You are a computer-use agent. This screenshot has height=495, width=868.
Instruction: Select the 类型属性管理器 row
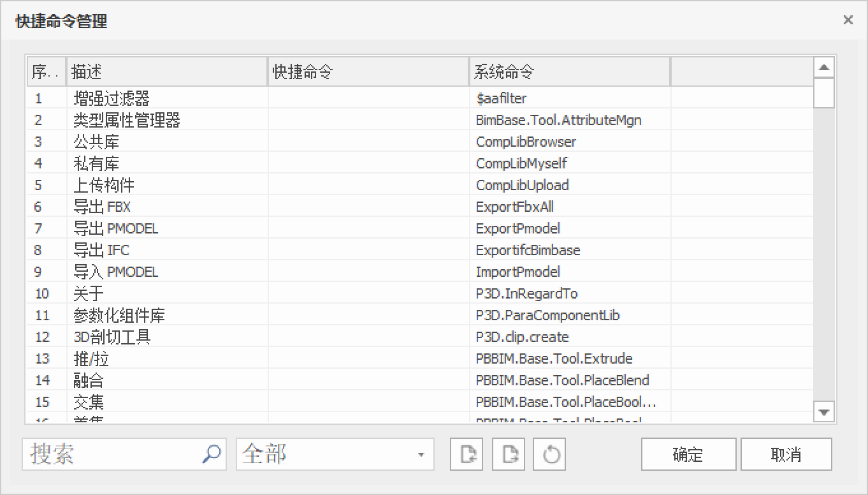tap(127, 120)
